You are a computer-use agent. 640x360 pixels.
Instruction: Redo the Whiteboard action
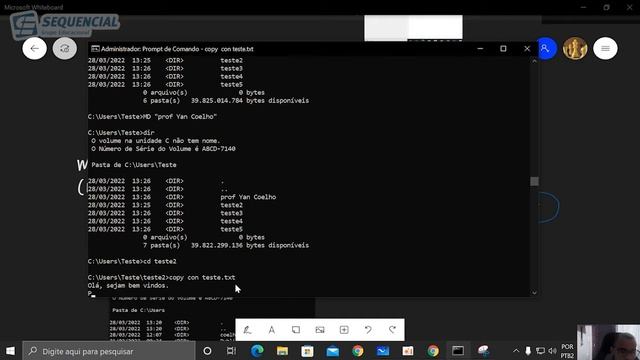point(392,329)
